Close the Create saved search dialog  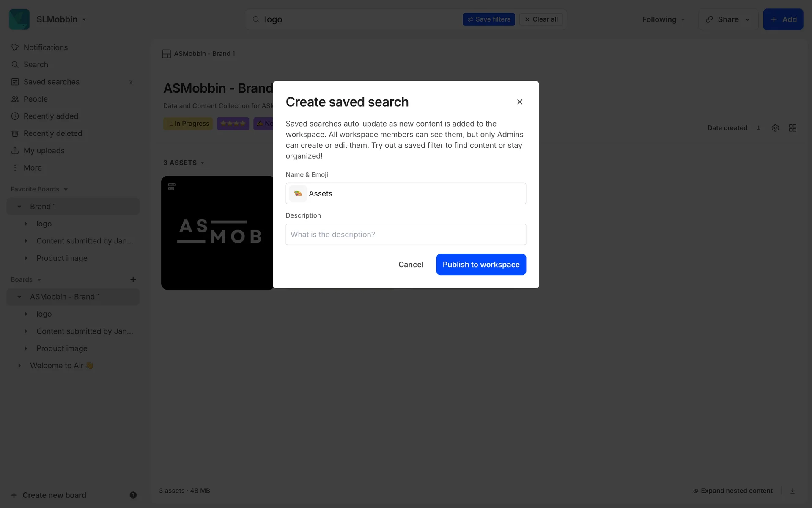click(520, 102)
